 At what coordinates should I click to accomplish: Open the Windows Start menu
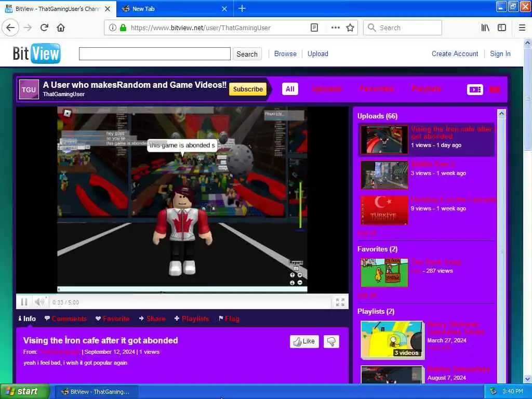[x=25, y=391]
